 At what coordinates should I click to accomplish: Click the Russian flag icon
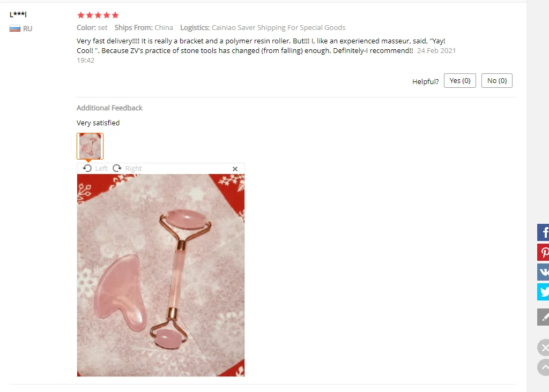tap(14, 29)
